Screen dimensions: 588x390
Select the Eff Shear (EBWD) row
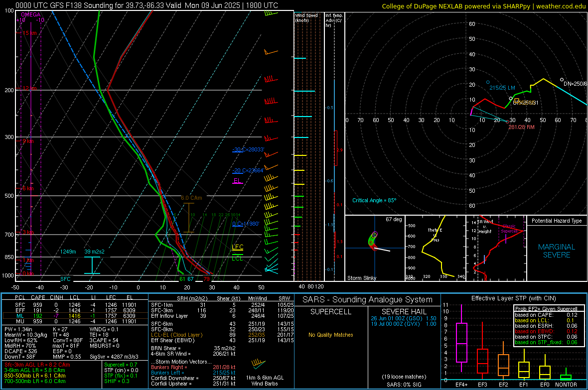(222, 341)
